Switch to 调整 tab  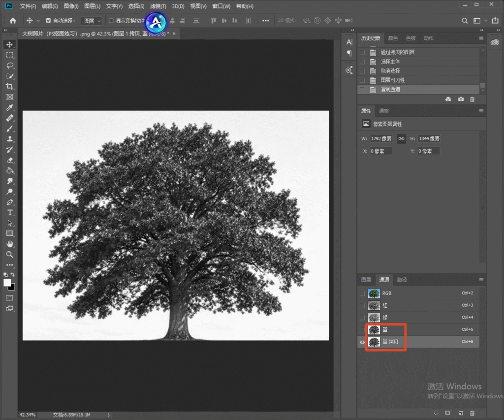[x=384, y=111]
